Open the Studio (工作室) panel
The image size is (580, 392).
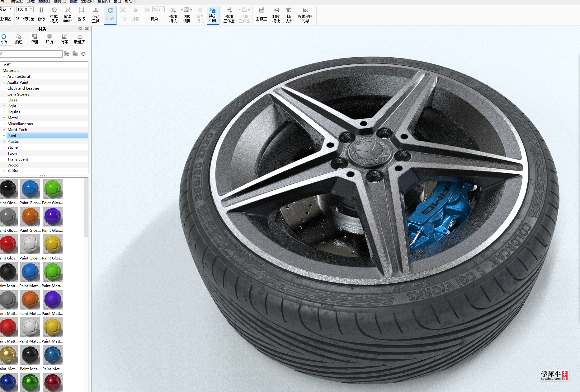pyautogui.click(x=262, y=14)
